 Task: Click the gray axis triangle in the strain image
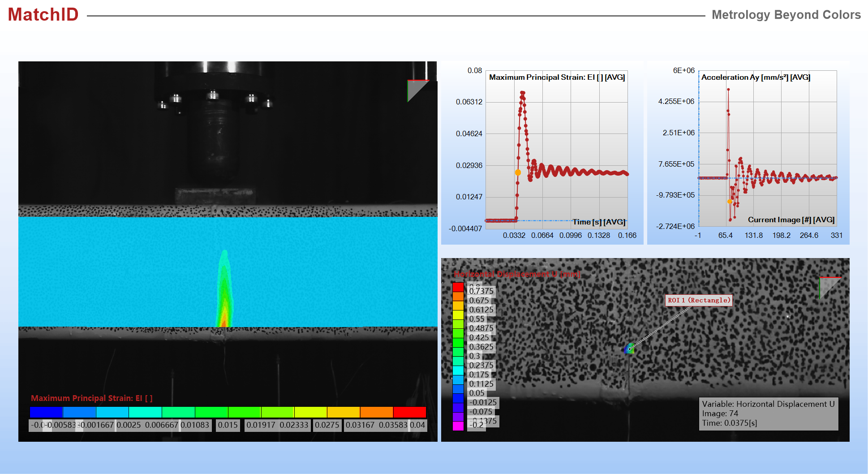[x=417, y=90]
